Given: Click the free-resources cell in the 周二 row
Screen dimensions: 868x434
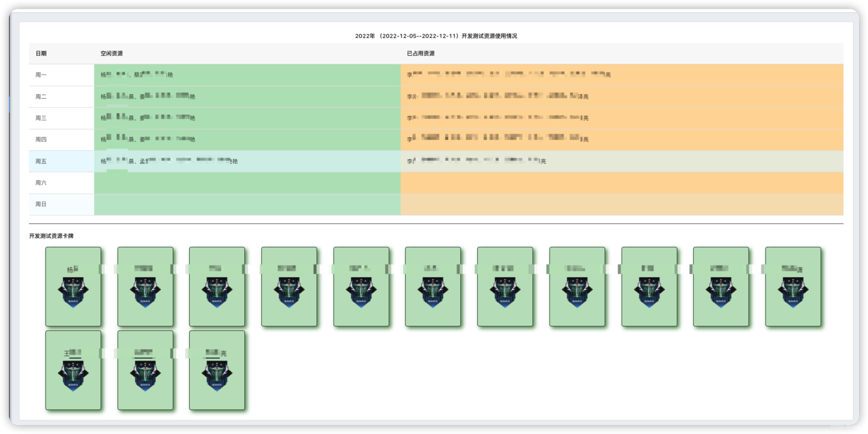Looking at the screenshot, I should pyautogui.click(x=247, y=97).
